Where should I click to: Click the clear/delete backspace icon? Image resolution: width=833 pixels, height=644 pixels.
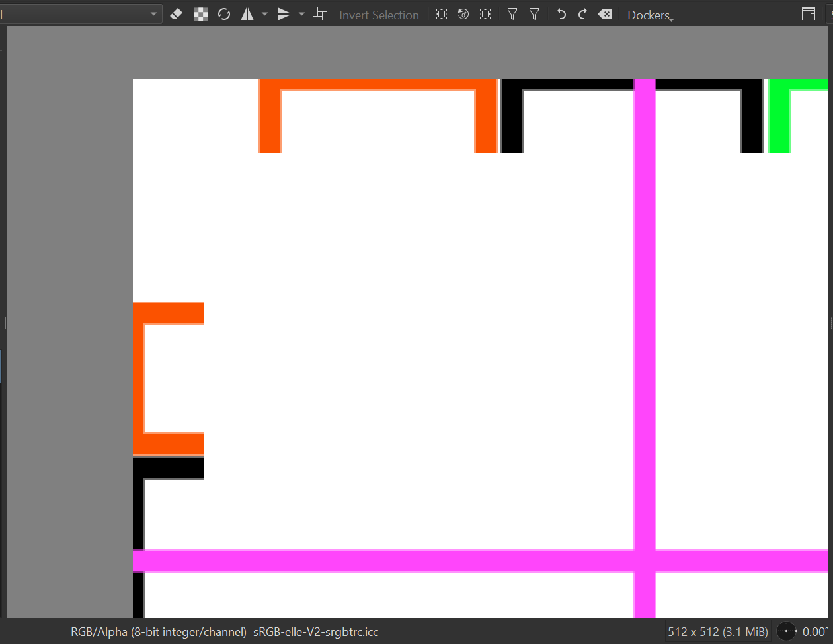pos(605,14)
